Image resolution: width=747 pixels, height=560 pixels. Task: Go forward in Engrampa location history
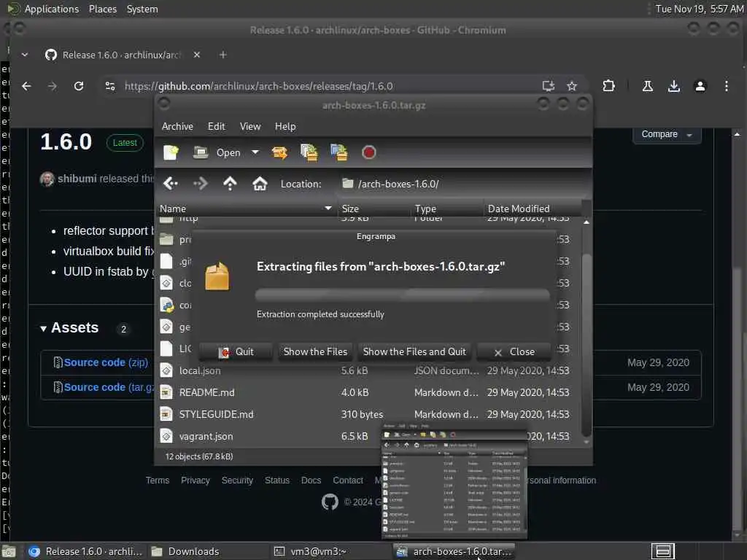point(200,183)
